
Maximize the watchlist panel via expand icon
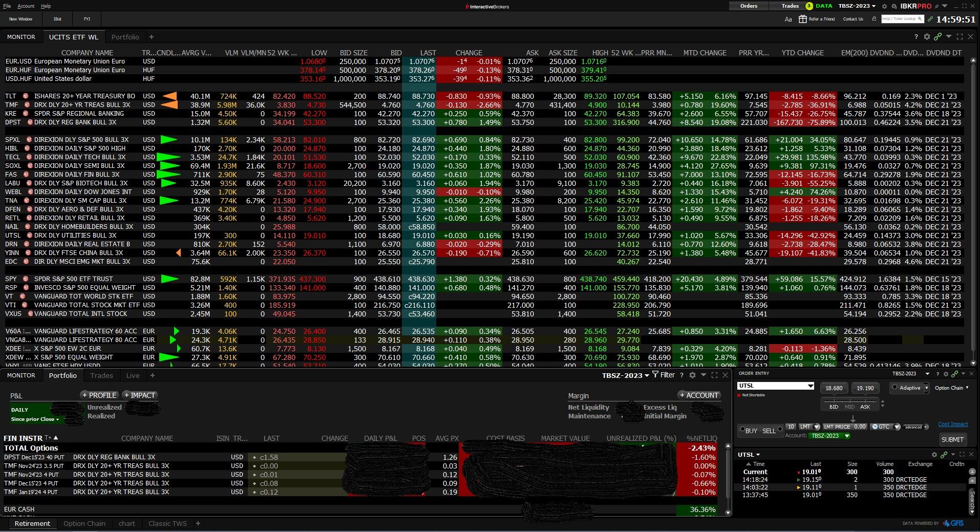tap(960, 37)
